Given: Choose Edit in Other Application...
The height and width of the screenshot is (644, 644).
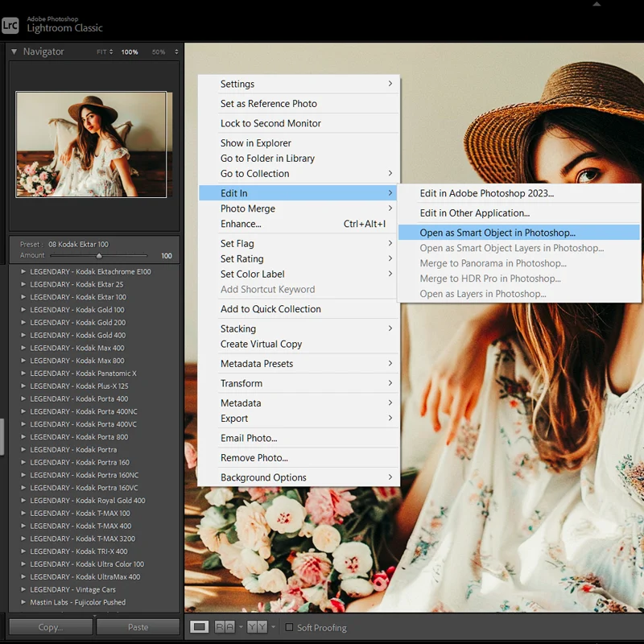Looking at the screenshot, I should tap(519, 213).
